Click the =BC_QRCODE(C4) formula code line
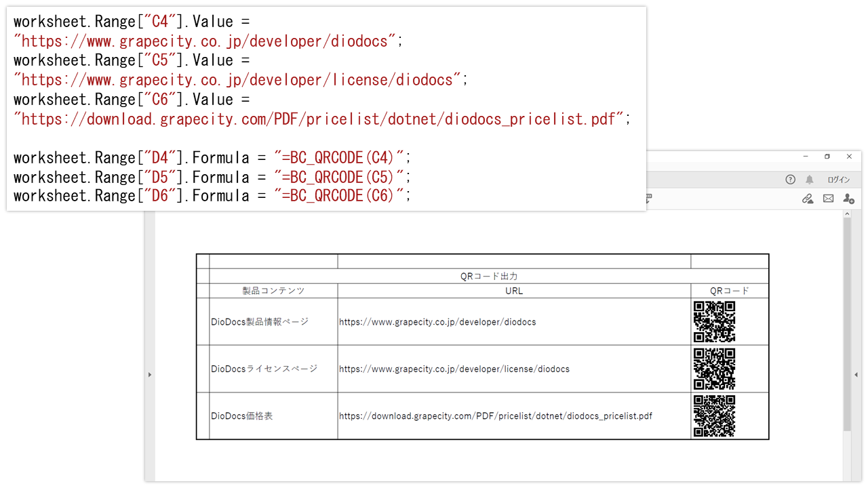868x488 pixels. 212,158
